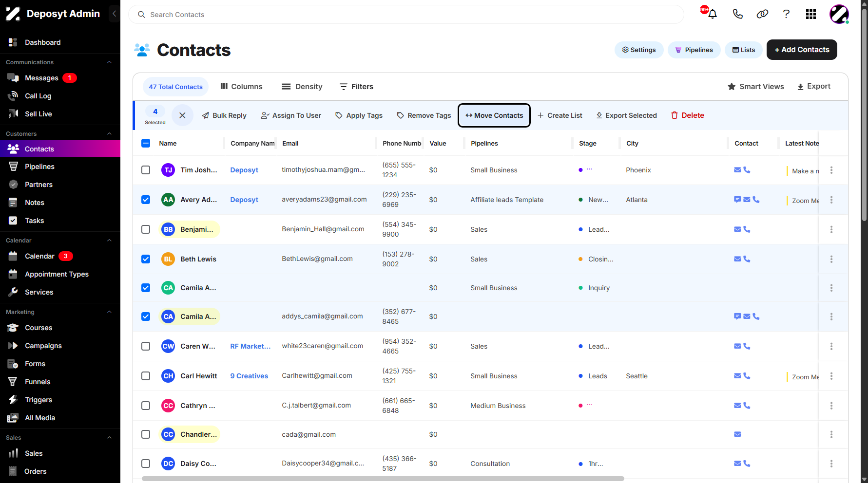This screenshot has height=483, width=868.
Task: Click SMS icon in second Camila row
Action: (x=737, y=316)
